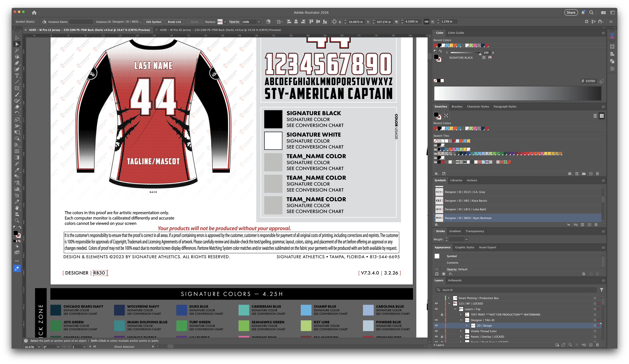Screen dimensions: 629x364
Task: Open the notifications bell icon
Action: pyautogui.click(x=583, y=13)
